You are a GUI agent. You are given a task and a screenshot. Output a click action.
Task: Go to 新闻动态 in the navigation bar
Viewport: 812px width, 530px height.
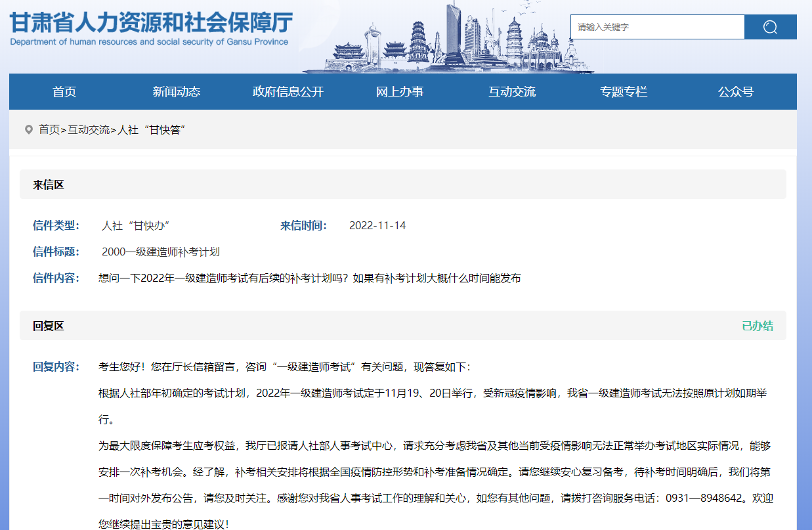177,92
